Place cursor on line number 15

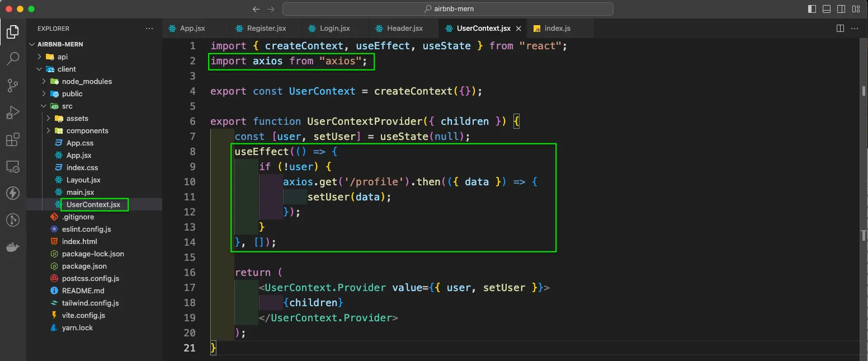[x=190, y=257]
